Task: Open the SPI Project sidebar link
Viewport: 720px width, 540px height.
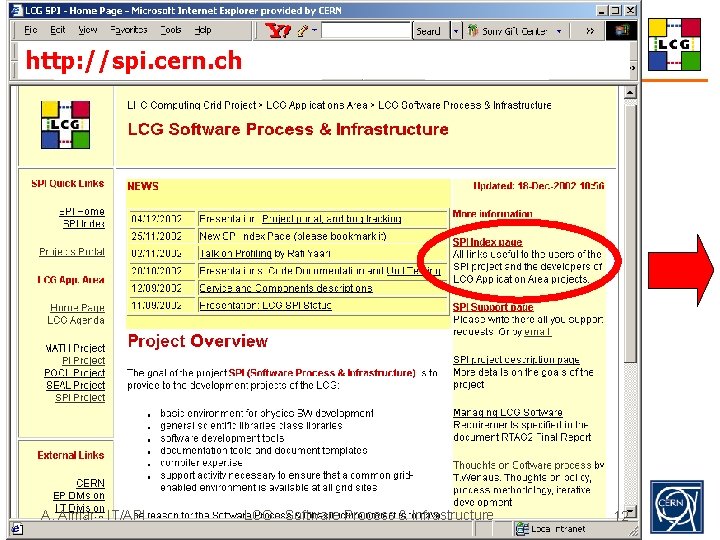Action: coord(80,398)
